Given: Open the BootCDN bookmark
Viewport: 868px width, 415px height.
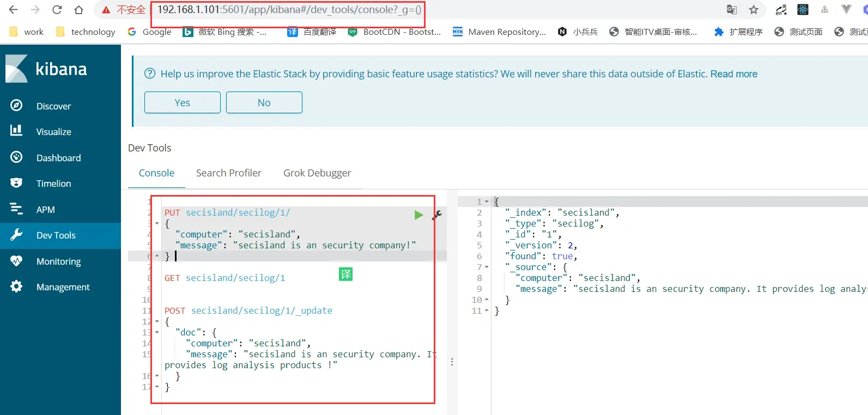Looking at the screenshot, I should 394,32.
